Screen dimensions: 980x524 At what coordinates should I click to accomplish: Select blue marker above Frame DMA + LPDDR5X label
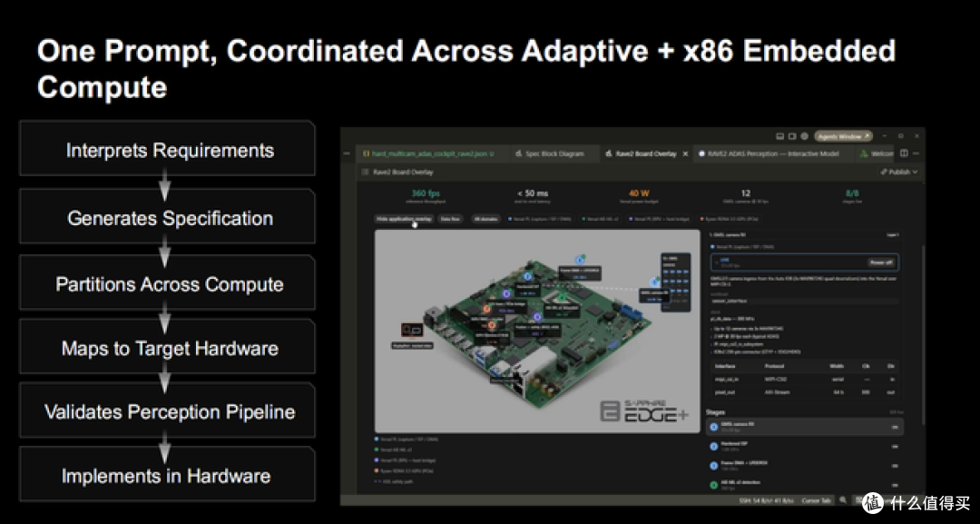point(580,260)
